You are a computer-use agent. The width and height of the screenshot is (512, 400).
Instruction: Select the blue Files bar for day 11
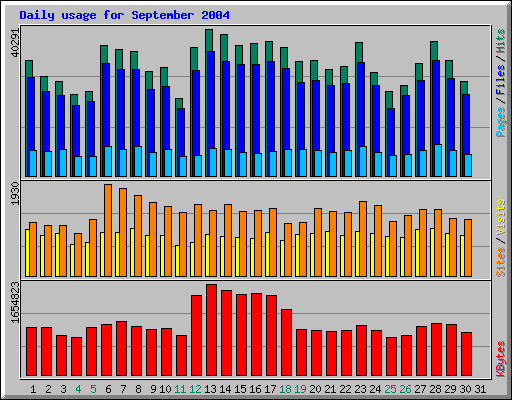coord(181,132)
